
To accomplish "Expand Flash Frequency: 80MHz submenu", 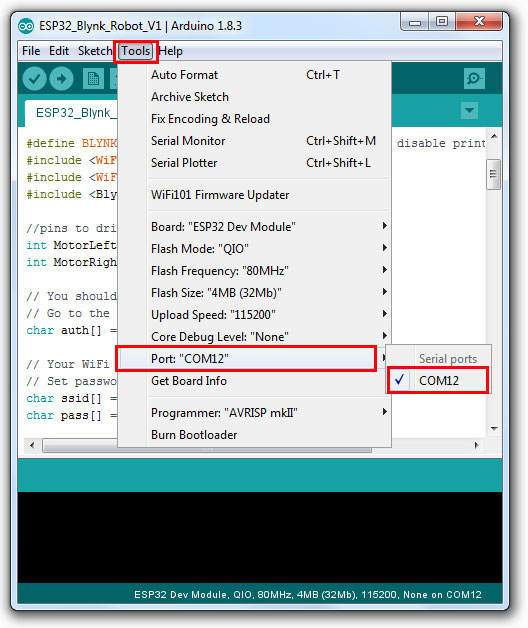I will tap(254, 271).
